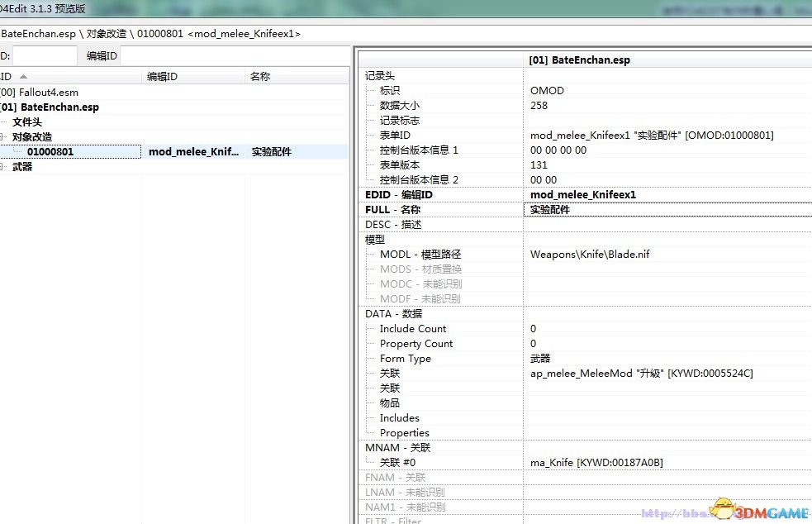
Task: Open the 文件头 tree entry
Action: (x=27, y=122)
